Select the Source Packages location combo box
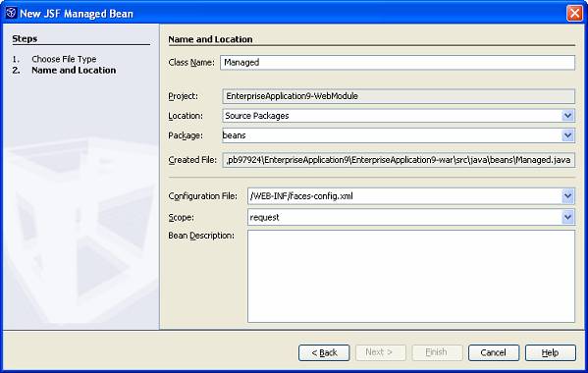The image size is (588, 373). [x=399, y=116]
